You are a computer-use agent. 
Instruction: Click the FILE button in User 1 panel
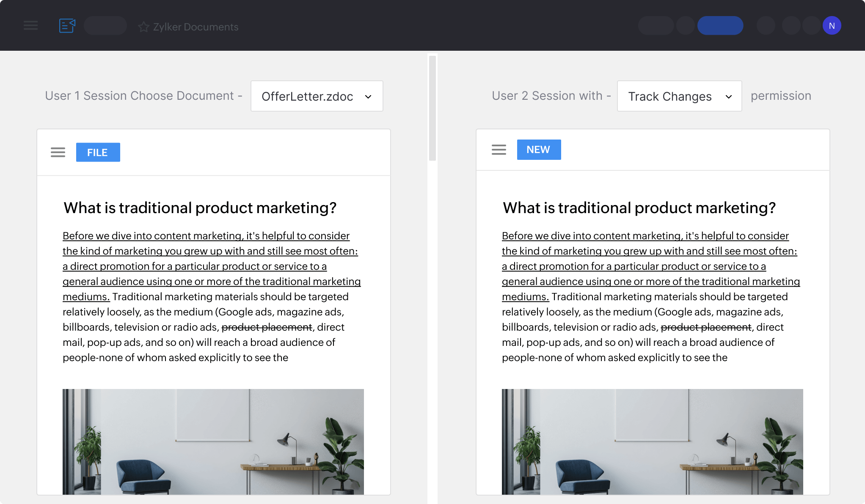pos(98,152)
